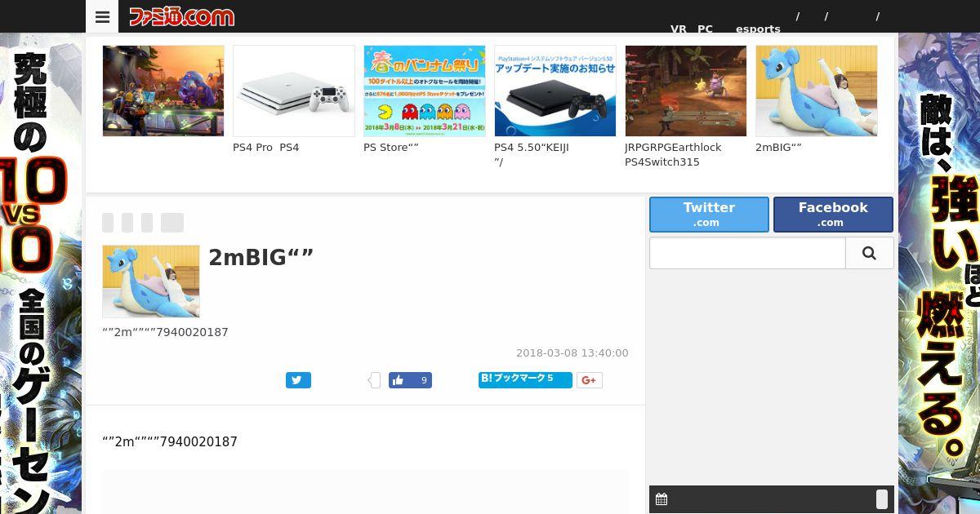This screenshot has height=514, width=980.
Task: Click the PS4 5.50 KEIJI article link
Action: (x=532, y=155)
